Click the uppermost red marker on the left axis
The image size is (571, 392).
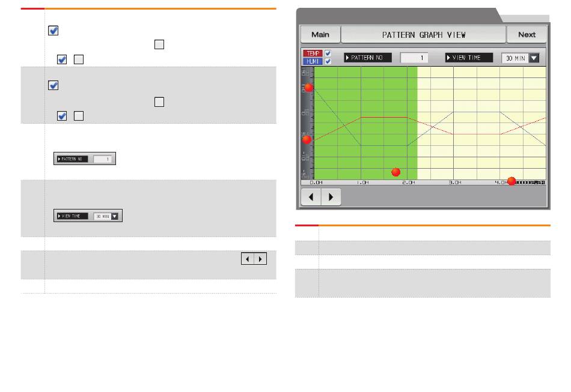(309, 88)
